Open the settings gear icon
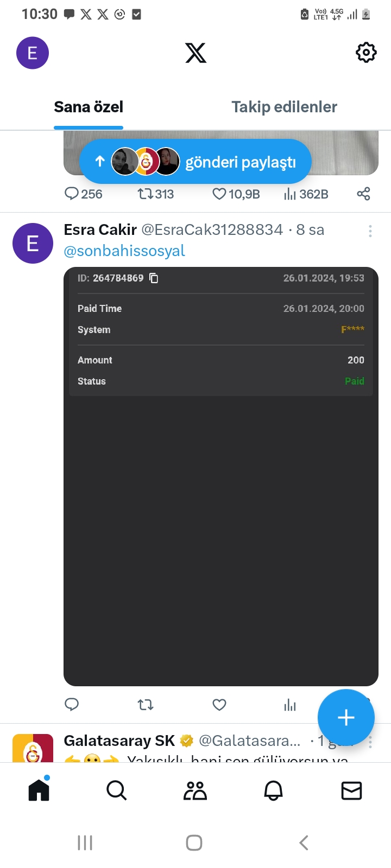Image resolution: width=391 pixels, height=868 pixels. click(x=365, y=53)
